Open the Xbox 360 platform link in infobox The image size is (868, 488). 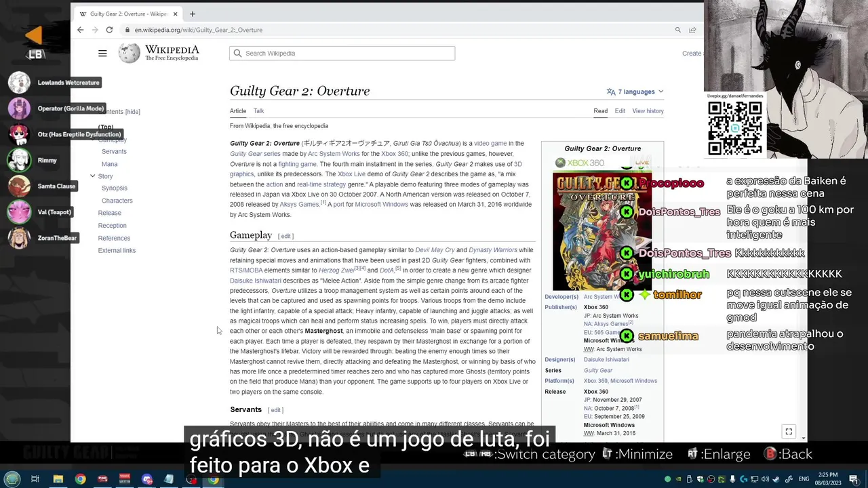(x=595, y=381)
